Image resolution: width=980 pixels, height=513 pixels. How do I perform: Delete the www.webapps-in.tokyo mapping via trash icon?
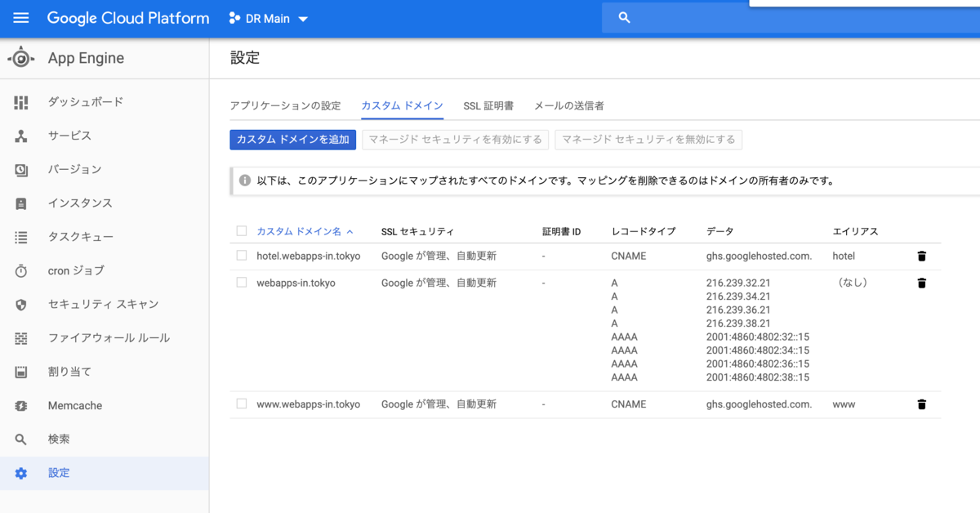point(922,404)
